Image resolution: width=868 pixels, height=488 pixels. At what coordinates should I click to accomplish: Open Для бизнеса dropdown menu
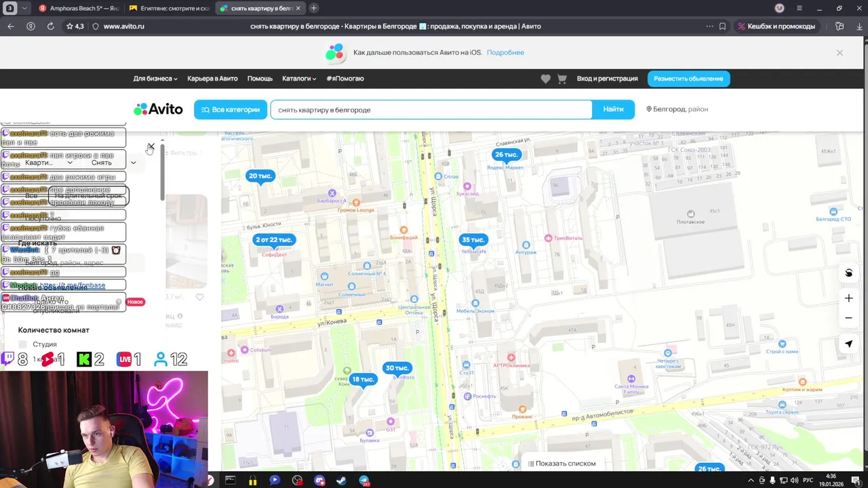pyautogui.click(x=155, y=79)
